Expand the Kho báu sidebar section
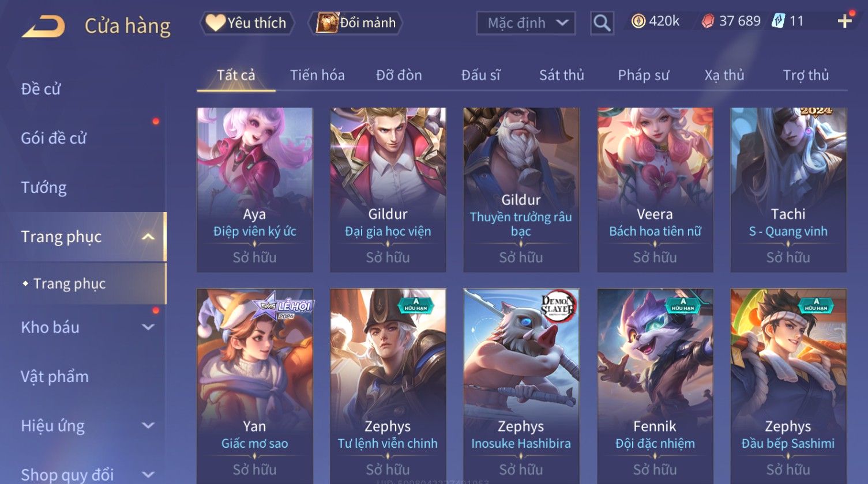The image size is (868, 484). coord(148,327)
